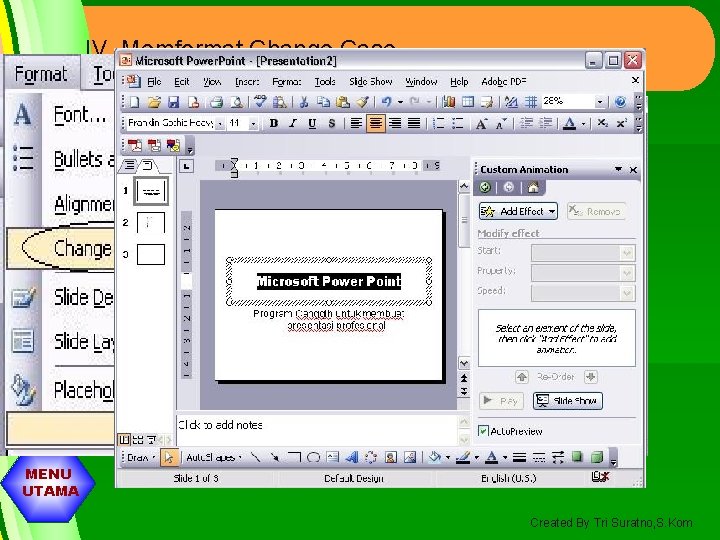Click the Copy icon in the toolbar
This screenshot has width=720, height=540.
[323, 102]
